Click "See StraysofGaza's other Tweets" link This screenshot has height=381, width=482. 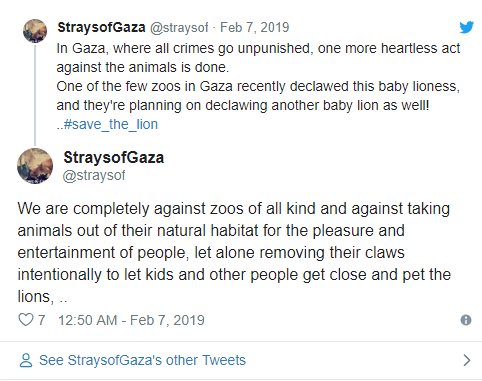point(142,360)
